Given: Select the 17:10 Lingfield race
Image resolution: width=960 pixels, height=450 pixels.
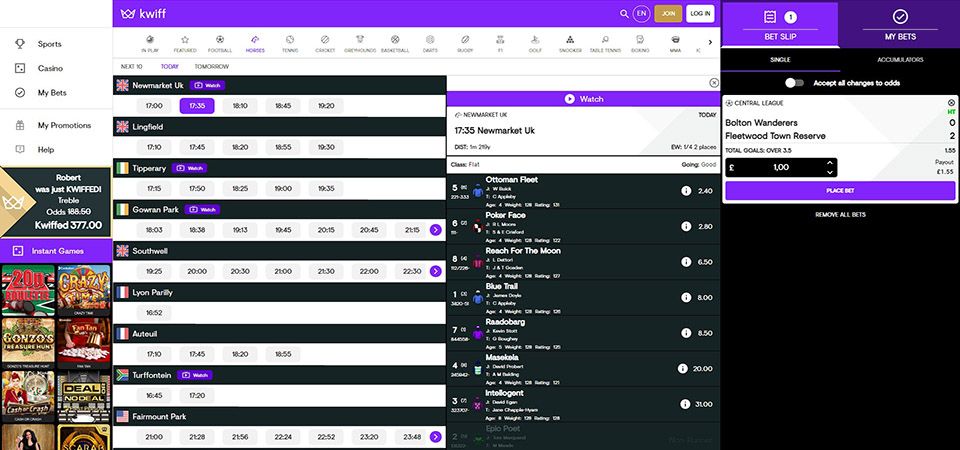Looking at the screenshot, I should pos(154,148).
